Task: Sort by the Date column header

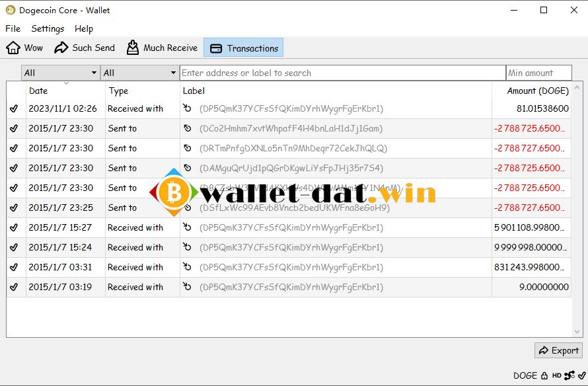Action: pos(65,91)
